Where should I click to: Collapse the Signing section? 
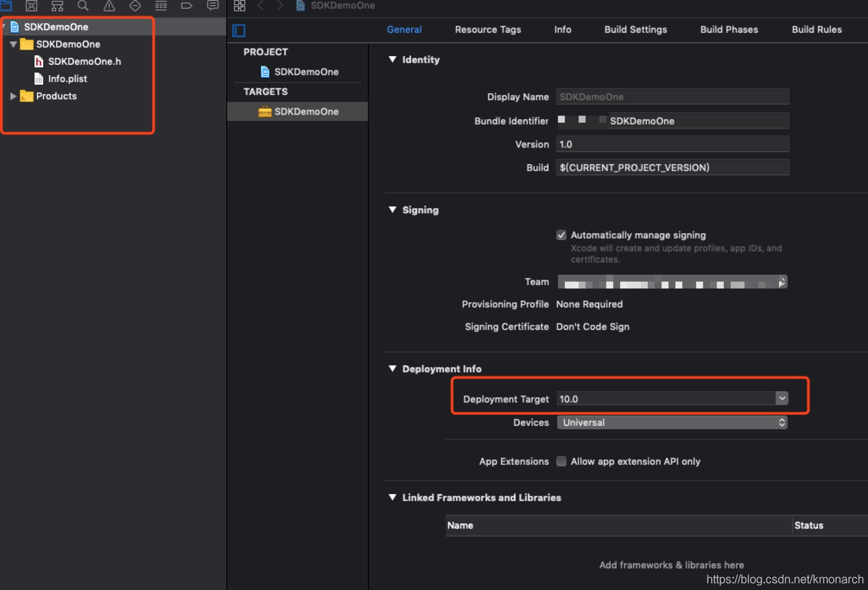coord(393,209)
